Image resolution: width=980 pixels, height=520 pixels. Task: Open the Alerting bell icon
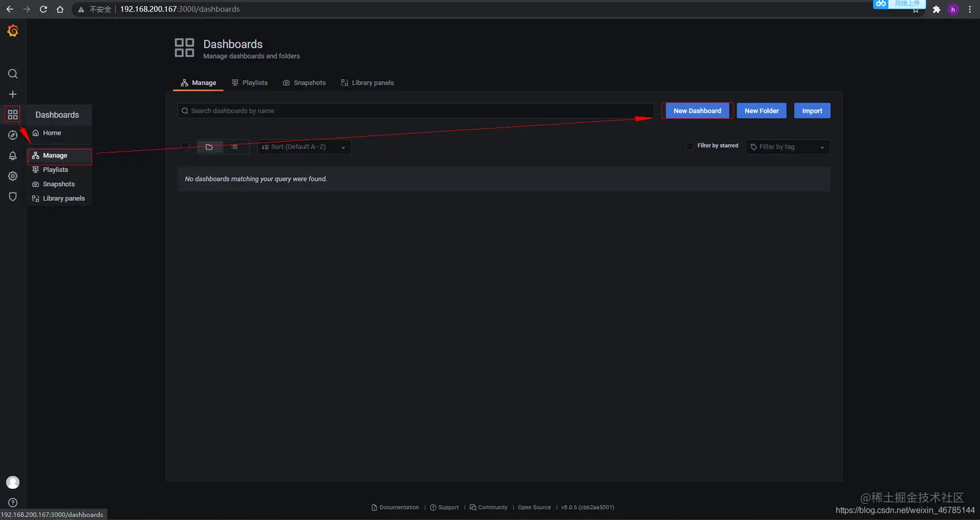tap(12, 156)
